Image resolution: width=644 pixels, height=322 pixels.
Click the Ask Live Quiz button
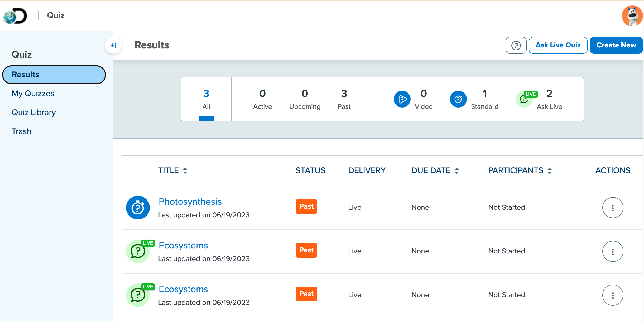point(558,45)
